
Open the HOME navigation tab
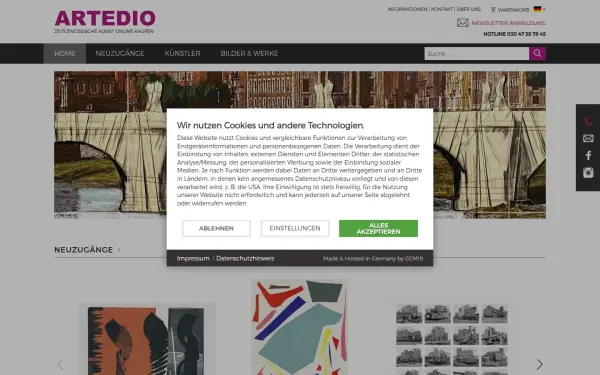(x=65, y=54)
